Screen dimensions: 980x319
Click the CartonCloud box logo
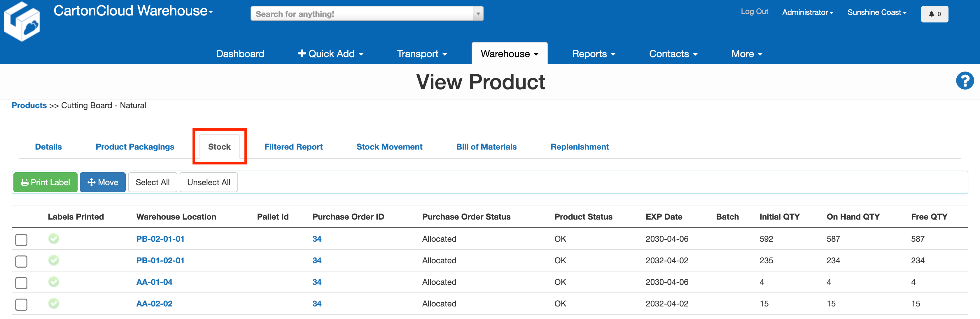click(x=22, y=22)
